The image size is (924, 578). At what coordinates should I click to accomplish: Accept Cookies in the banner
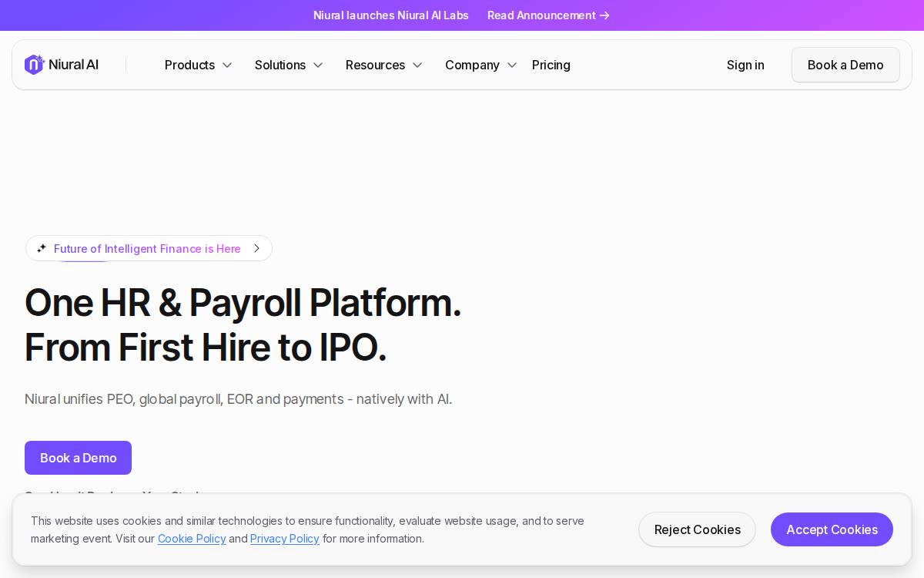coord(832,529)
